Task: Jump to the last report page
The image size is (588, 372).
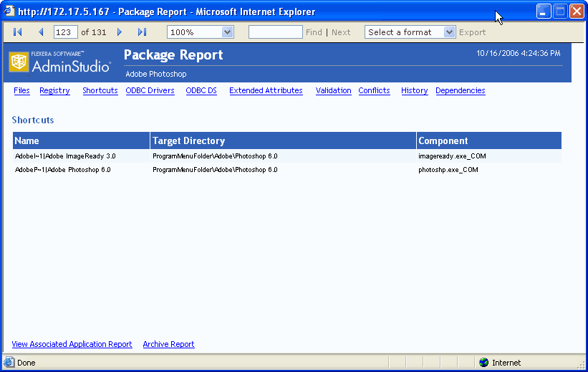Action: click(142, 32)
